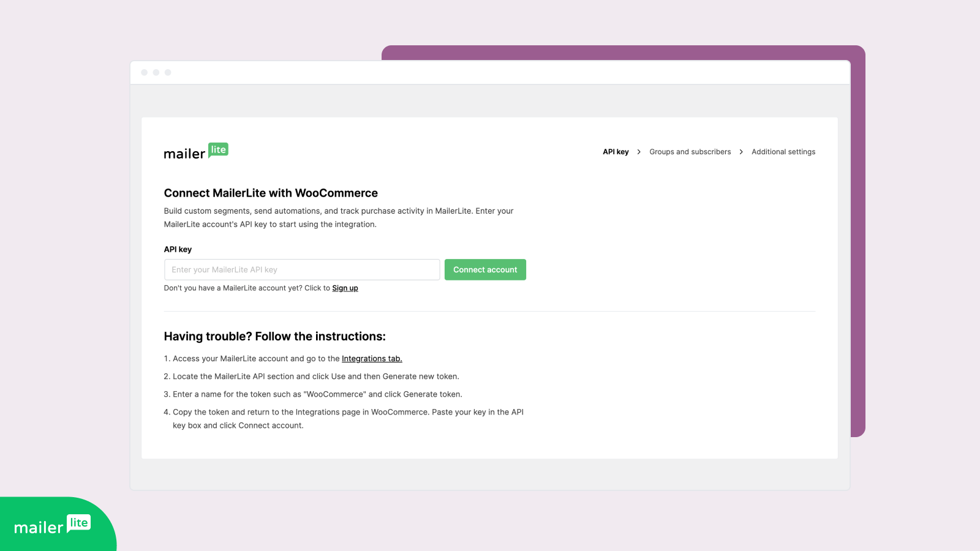The image size is (980, 551).
Task: Click the MailerLite logo in the panel header
Action: [x=196, y=151]
